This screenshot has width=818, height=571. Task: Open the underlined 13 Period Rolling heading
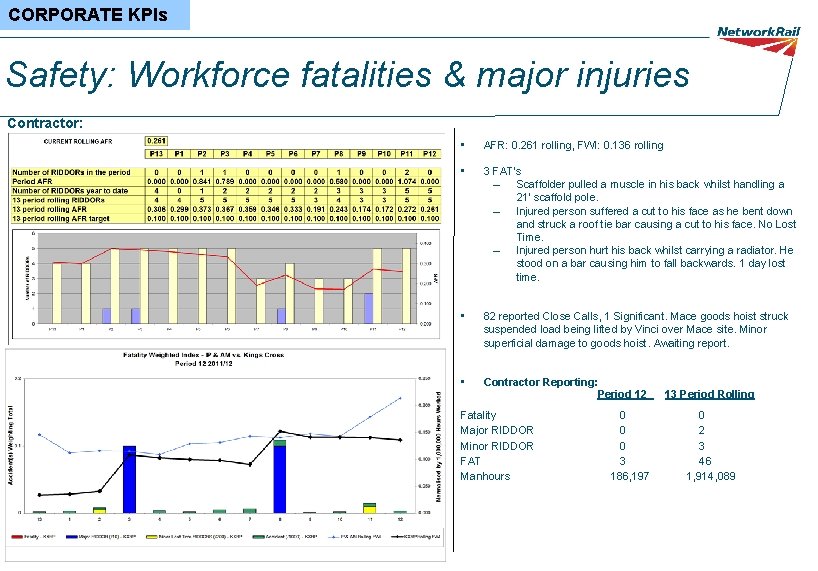click(x=709, y=394)
